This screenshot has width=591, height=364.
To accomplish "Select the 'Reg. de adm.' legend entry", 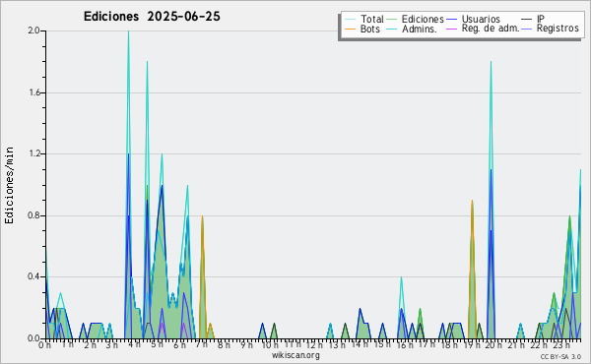I will [x=491, y=29].
